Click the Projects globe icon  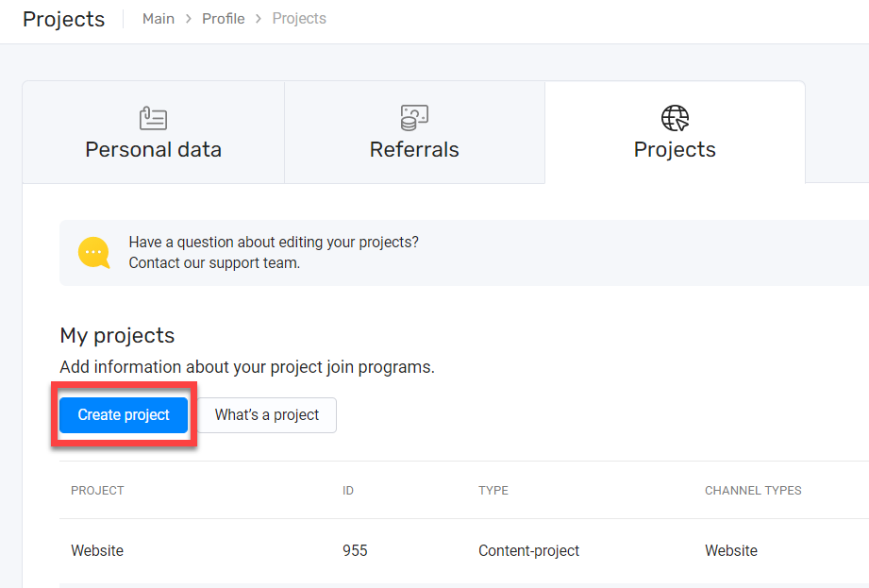(x=675, y=117)
